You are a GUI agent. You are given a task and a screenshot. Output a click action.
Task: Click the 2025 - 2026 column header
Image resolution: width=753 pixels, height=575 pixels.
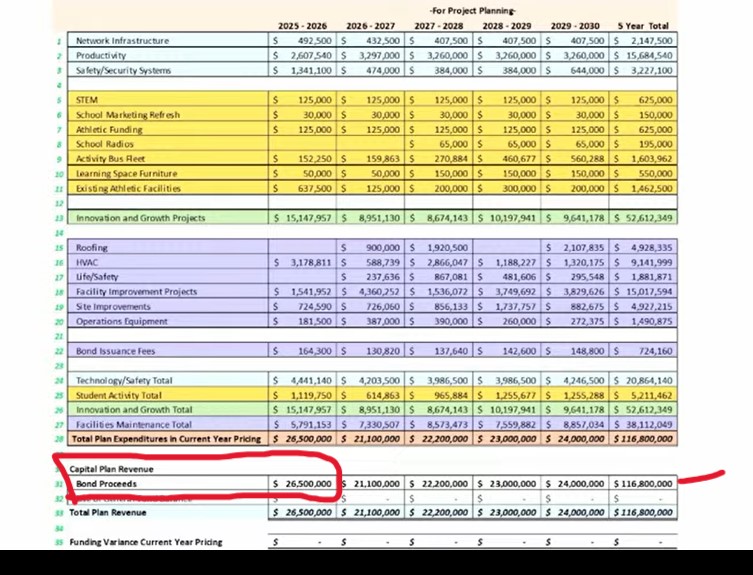303,26
